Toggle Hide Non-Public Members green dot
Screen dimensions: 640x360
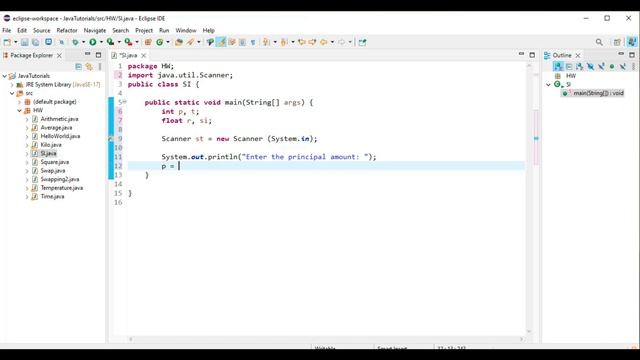point(612,66)
